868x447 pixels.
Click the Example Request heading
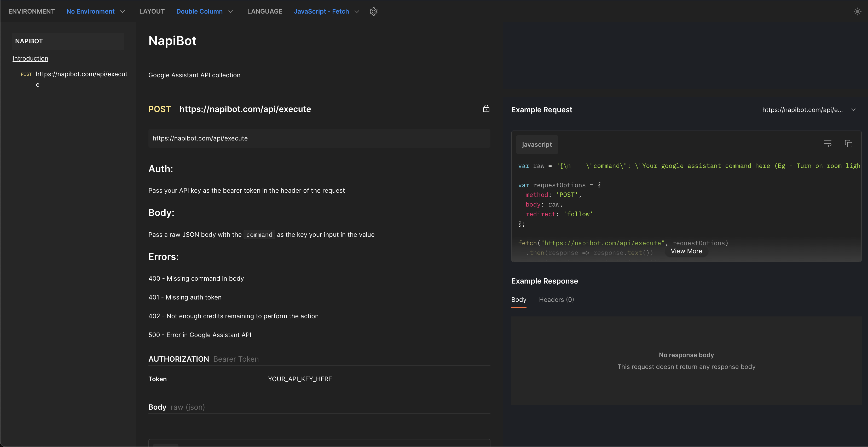[541, 110]
